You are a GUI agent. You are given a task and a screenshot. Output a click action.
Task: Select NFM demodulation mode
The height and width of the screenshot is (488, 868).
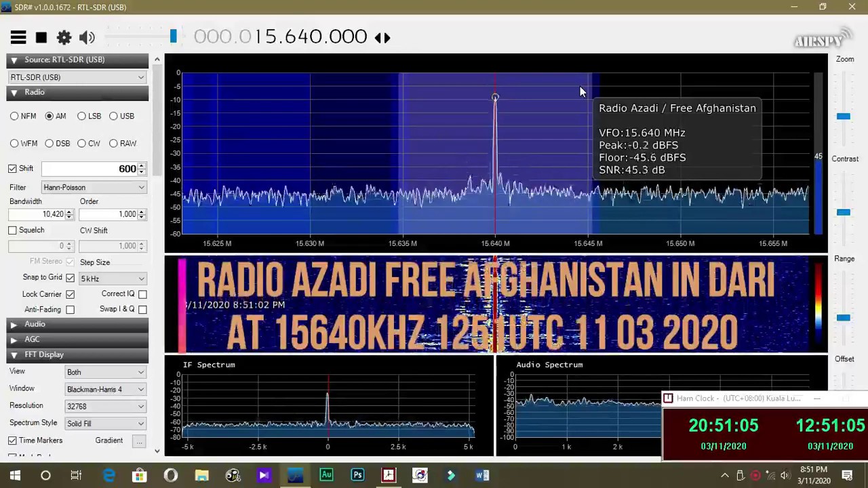[x=14, y=116]
